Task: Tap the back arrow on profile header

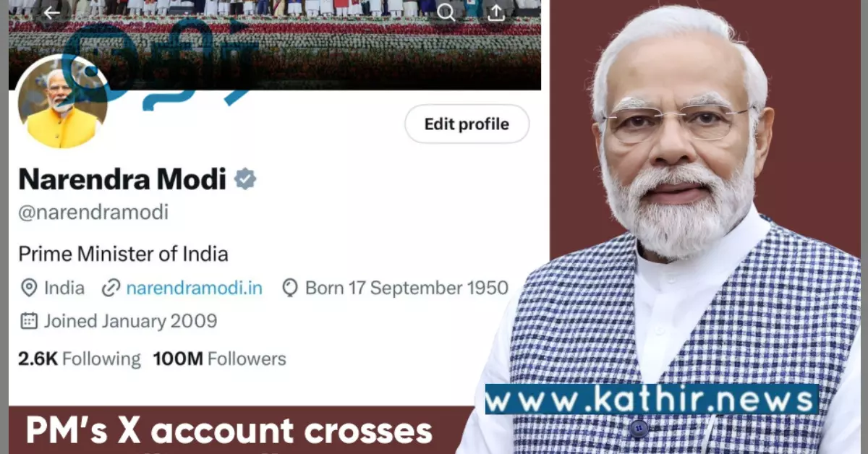Action: point(51,12)
